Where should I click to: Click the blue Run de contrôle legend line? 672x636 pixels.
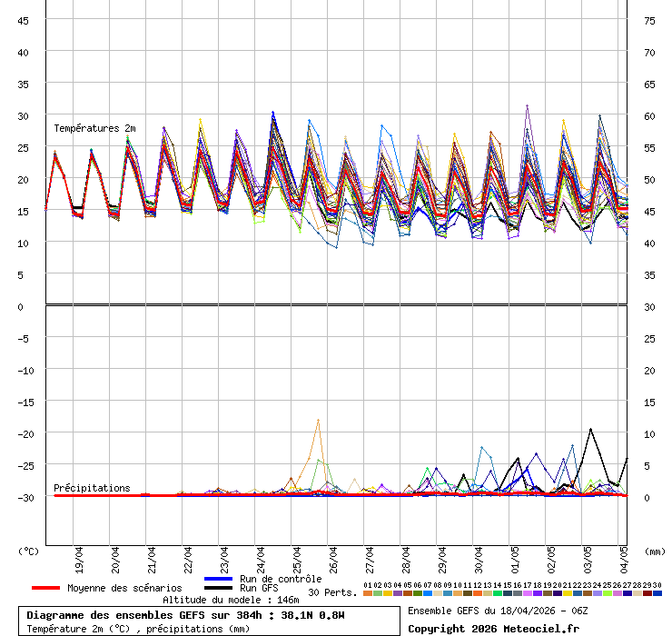click(x=220, y=579)
